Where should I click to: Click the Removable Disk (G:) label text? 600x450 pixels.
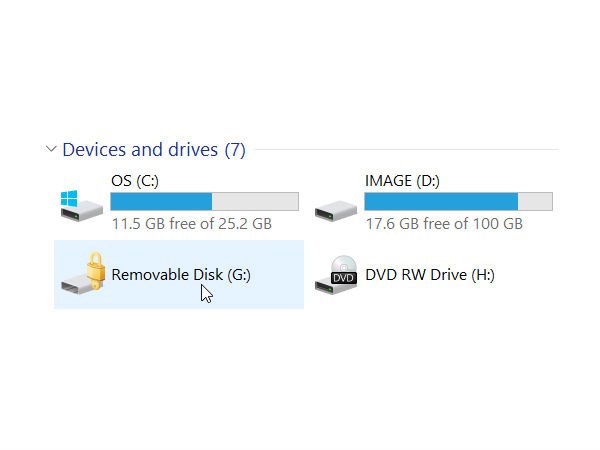click(181, 275)
